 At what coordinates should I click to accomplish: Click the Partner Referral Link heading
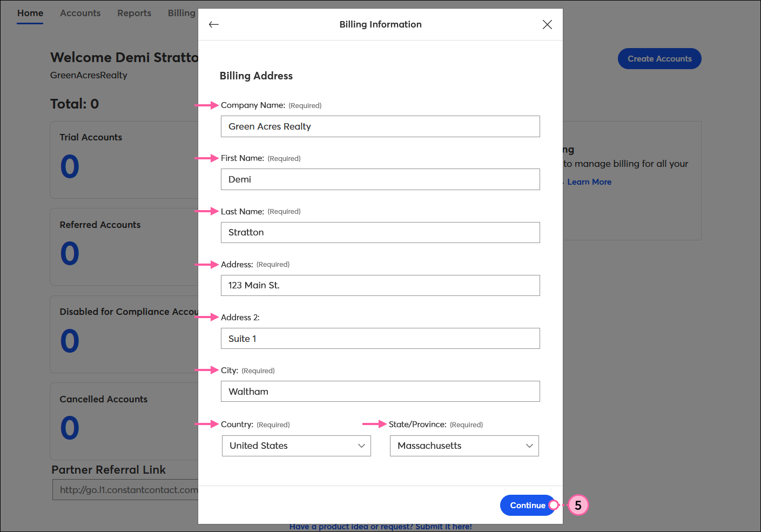109,470
